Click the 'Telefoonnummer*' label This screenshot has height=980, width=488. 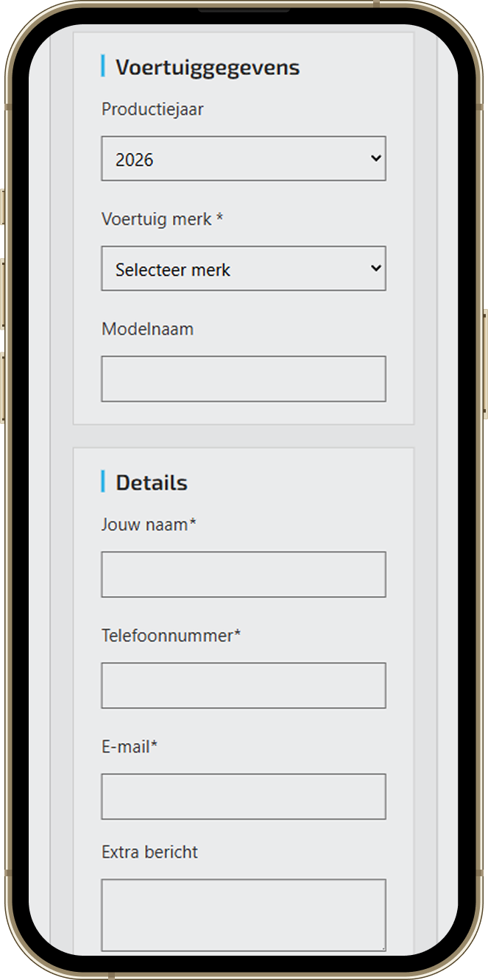click(x=171, y=636)
